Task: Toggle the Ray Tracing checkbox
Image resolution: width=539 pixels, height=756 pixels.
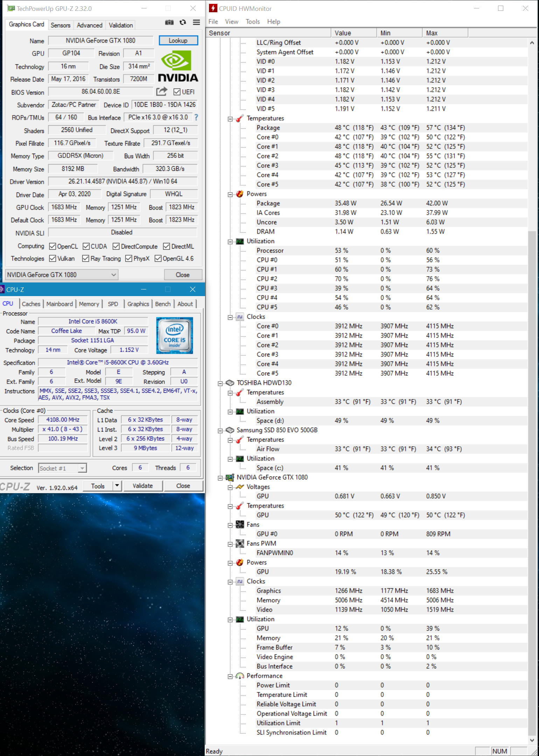Action: [x=86, y=258]
